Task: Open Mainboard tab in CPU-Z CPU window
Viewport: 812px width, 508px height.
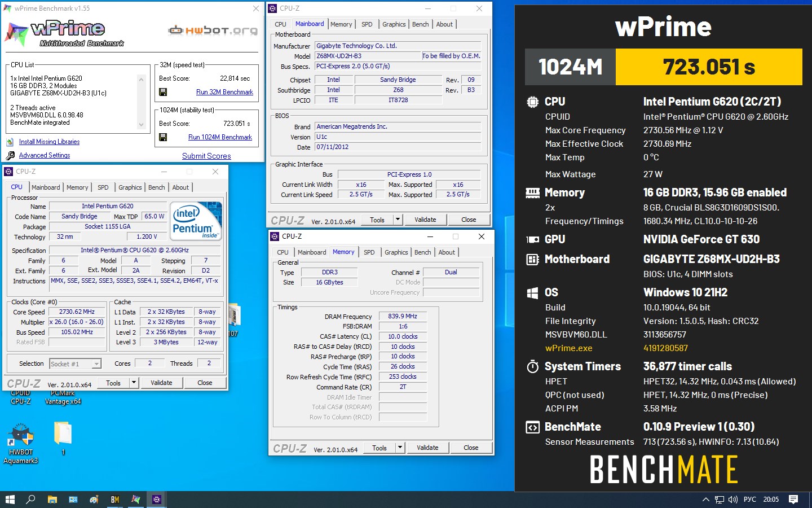Action: [x=46, y=187]
